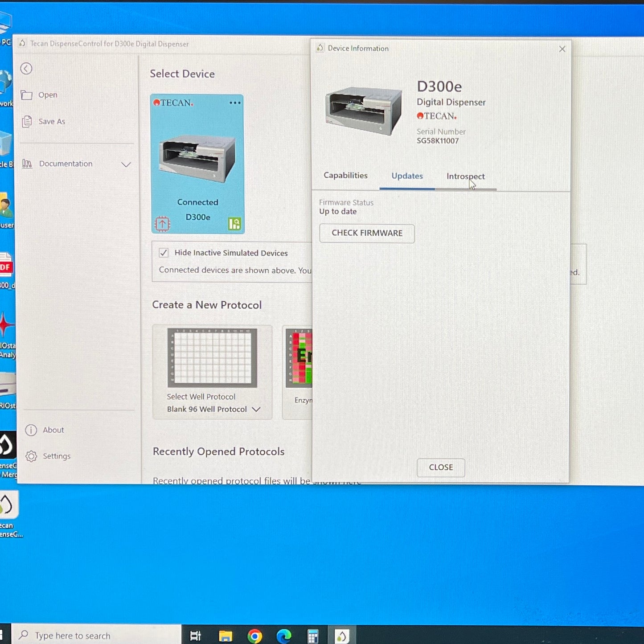644x644 pixels.
Task: Open Calculator from the taskbar
Action: point(313,636)
